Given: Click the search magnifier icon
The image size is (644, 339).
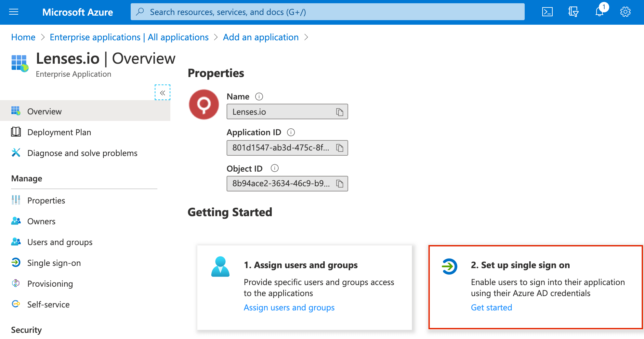Looking at the screenshot, I should point(140,12).
